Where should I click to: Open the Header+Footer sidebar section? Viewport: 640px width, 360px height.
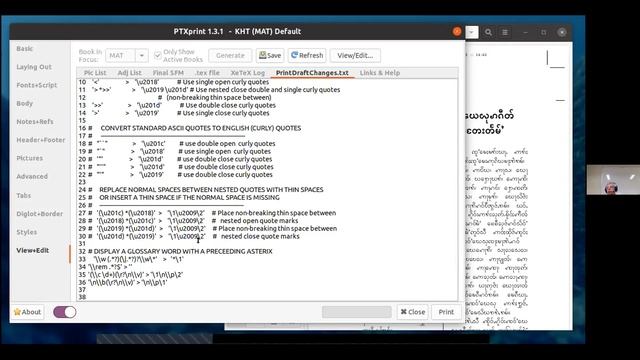click(40, 140)
